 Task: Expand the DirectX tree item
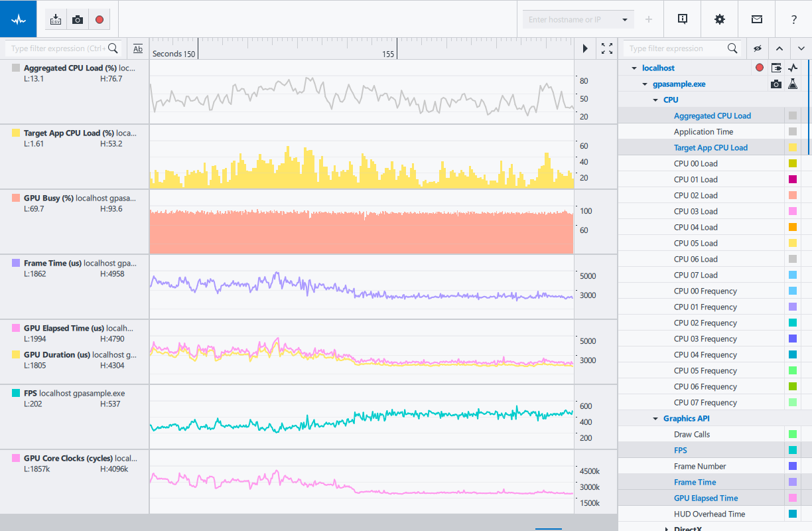pyautogui.click(x=666, y=528)
